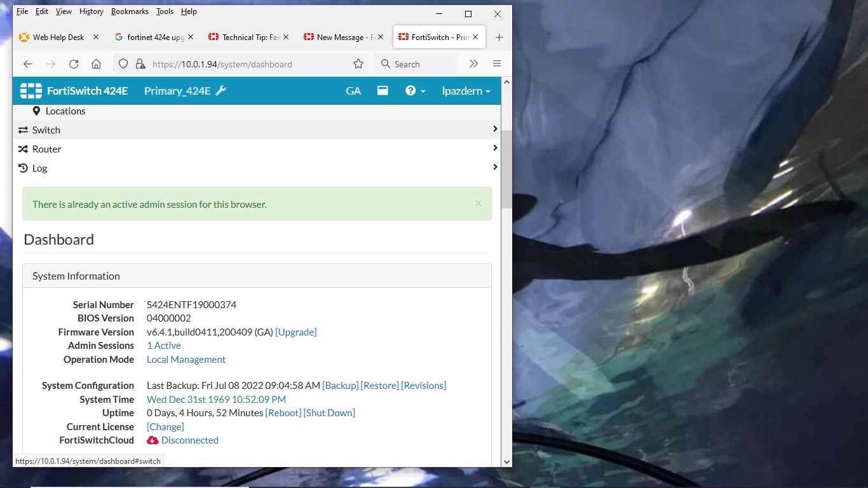Image resolution: width=868 pixels, height=488 pixels.
Task: Click the Backup configuration link
Action: 341,386
